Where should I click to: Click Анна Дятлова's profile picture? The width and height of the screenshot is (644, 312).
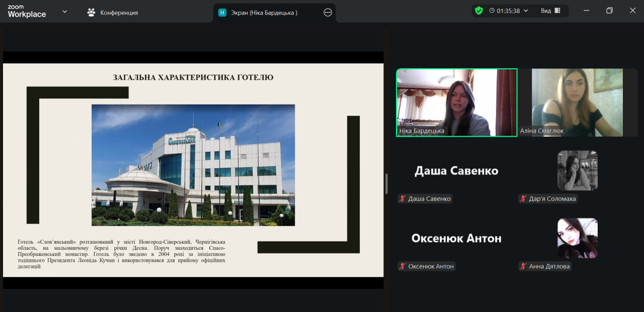pyautogui.click(x=577, y=238)
